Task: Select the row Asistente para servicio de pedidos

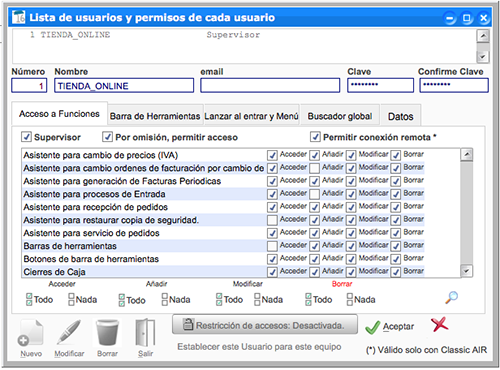Action: [223, 233]
